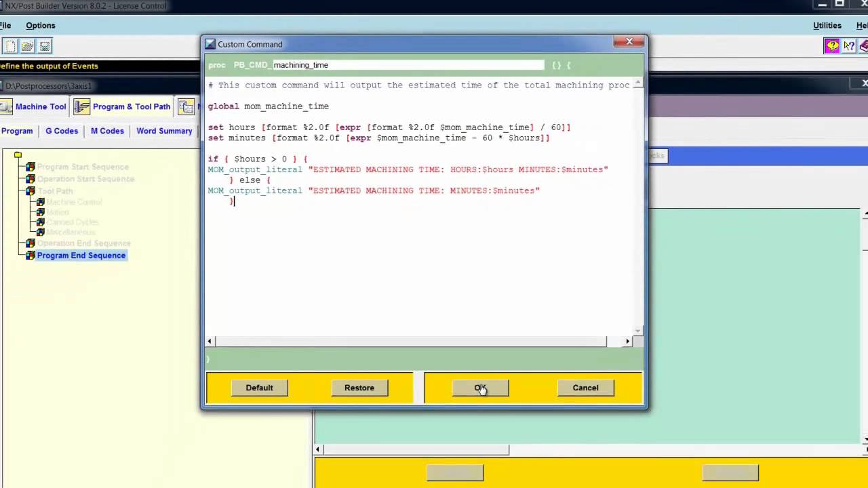Viewport: 868px width, 488px height.
Task: Select the Motion node under Tool Path
Action: pyautogui.click(x=58, y=212)
